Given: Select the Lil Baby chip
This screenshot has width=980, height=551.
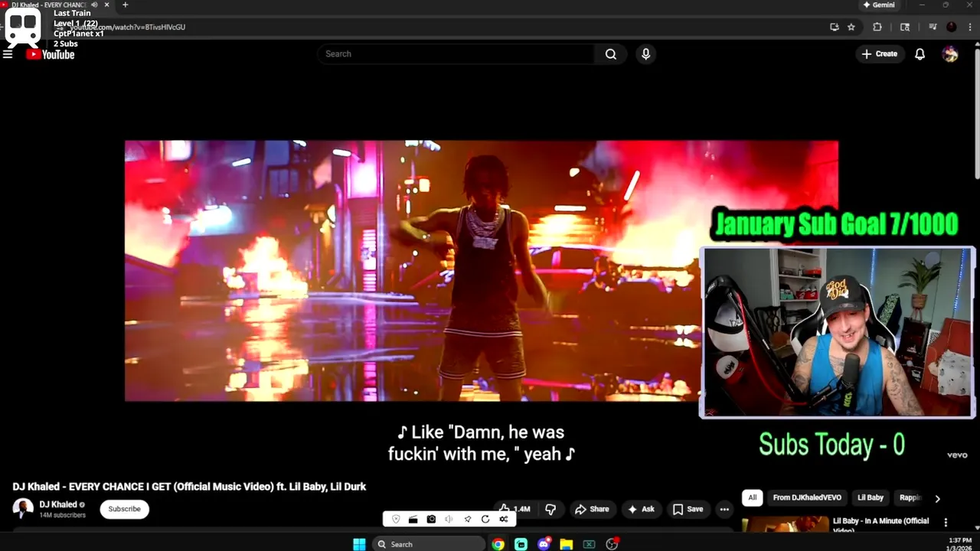Looking at the screenshot, I should point(871,497).
